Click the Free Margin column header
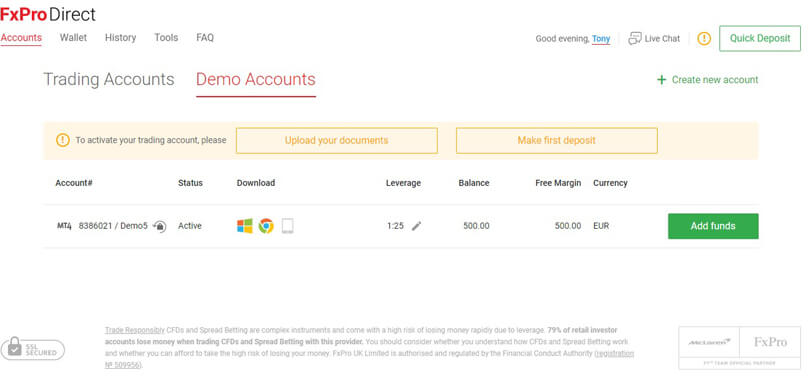This screenshot has height=392, width=810. pos(558,183)
